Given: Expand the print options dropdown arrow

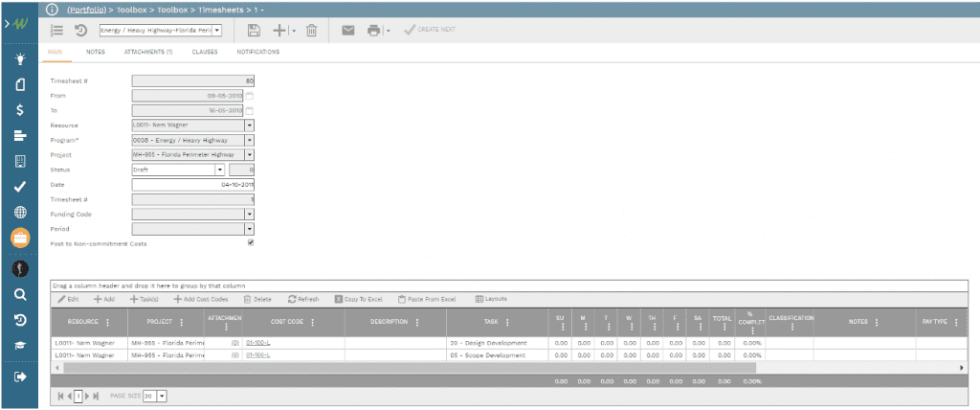Looking at the screenshot, I should pos(389,30).
